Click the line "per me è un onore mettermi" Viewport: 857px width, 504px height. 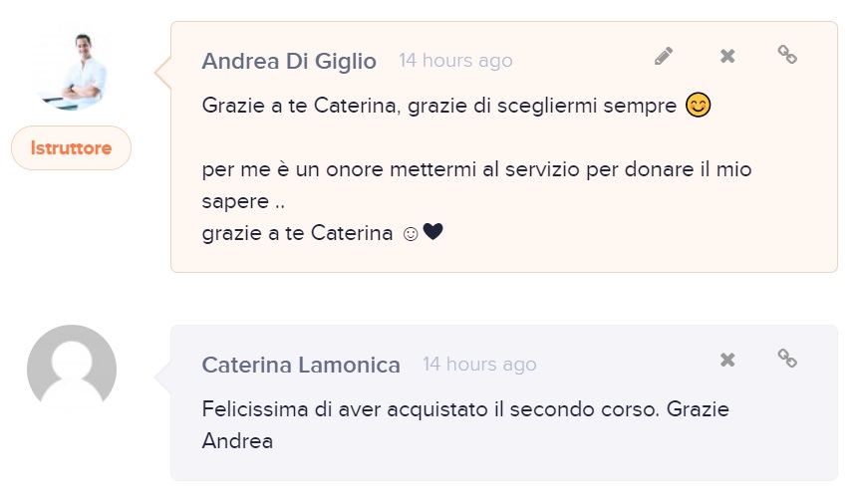coord(339,169)
